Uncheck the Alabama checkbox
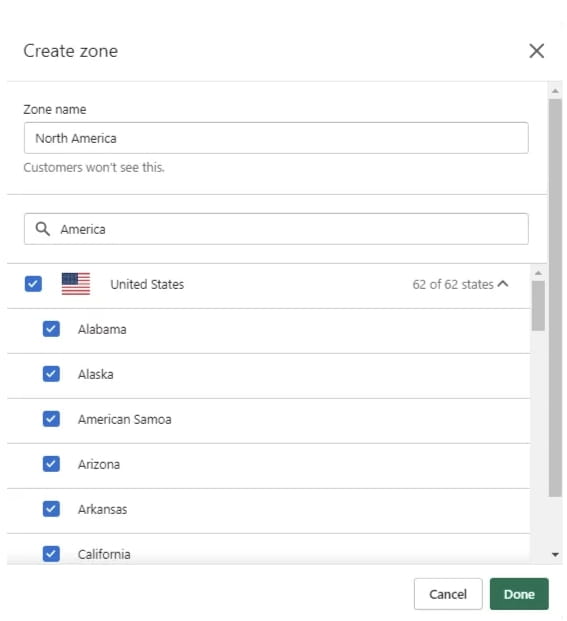 point(51,329)
